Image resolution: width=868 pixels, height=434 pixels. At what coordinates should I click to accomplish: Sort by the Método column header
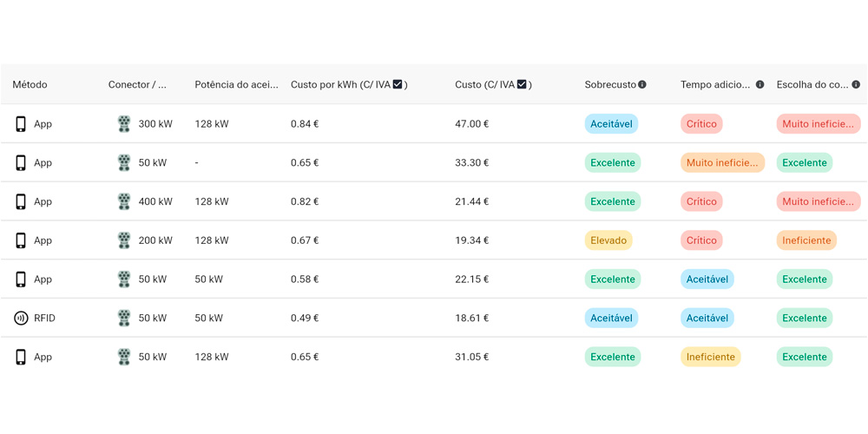[x=30, y=85]
